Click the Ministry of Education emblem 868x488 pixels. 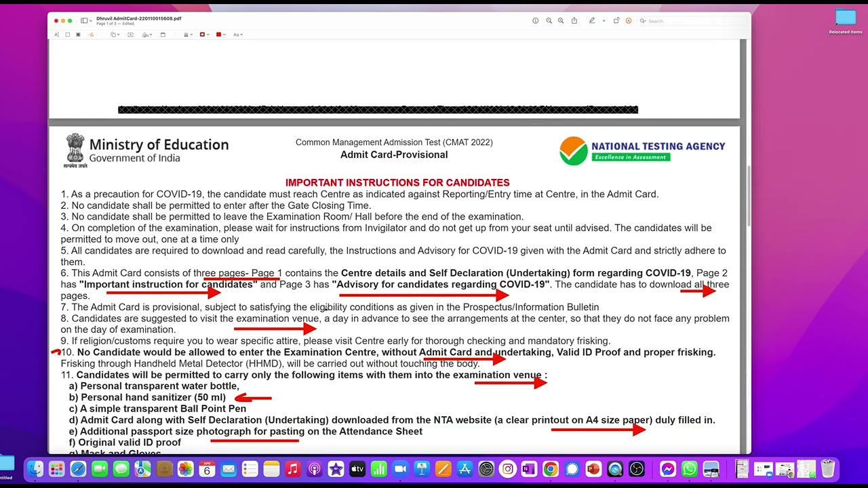(75, 150)
